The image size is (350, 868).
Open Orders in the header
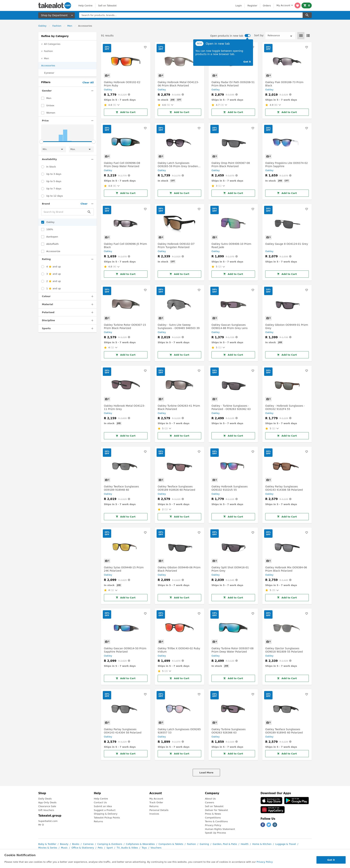tap(267, 5)
